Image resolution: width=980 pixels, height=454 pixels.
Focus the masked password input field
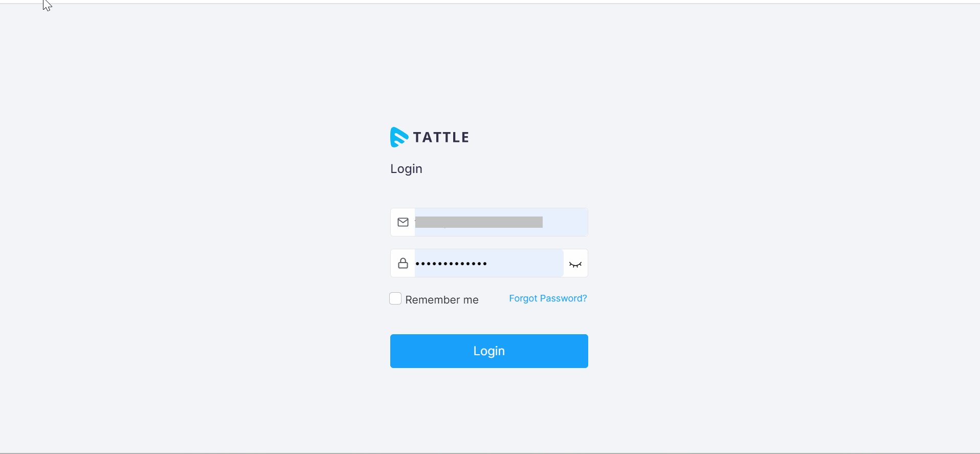tap(489, 263)
